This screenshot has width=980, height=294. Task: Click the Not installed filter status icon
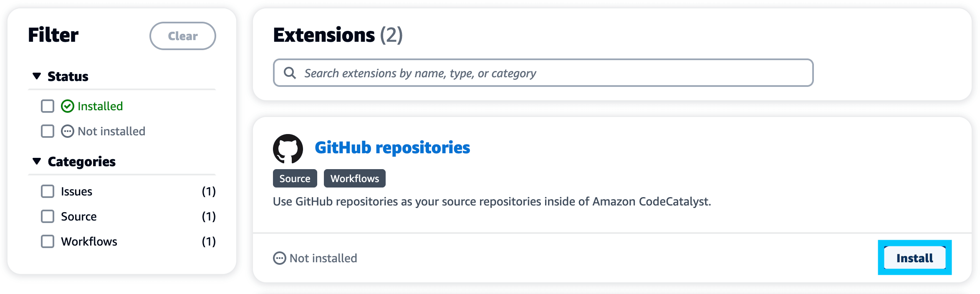tap(68, 132)
